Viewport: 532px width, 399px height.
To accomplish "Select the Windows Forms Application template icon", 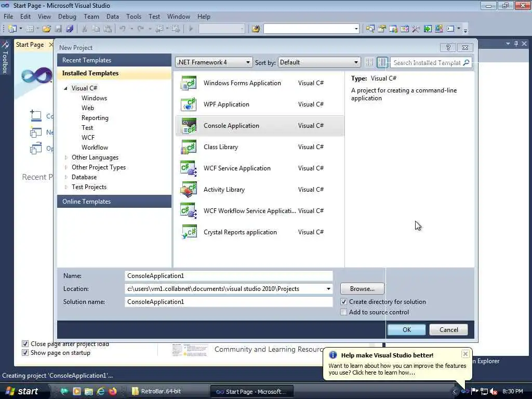I will [x=189, y=83].
